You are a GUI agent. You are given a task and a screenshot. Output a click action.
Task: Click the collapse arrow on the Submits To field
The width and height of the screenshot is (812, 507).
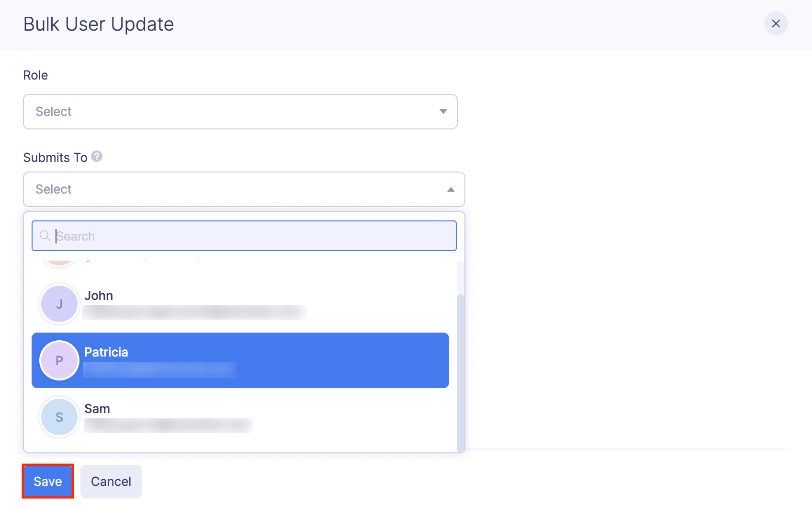pos(451,189)
